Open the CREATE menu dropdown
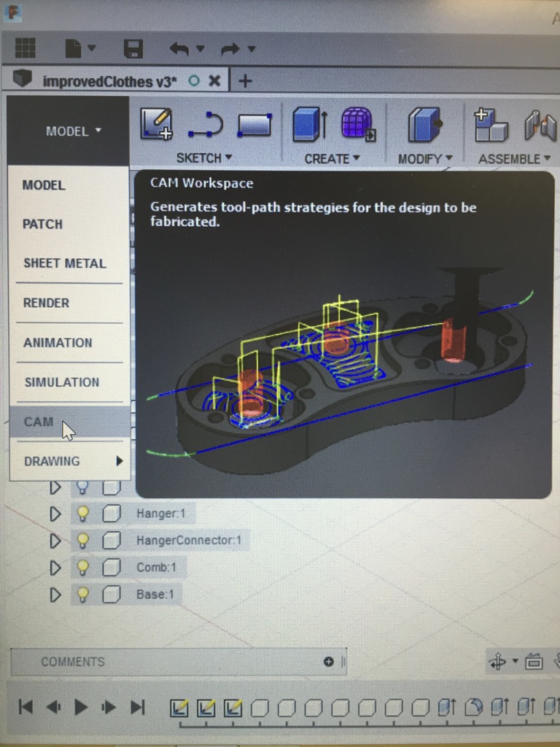This screenshot has width=560, height=747. click(x=332, y=158)
